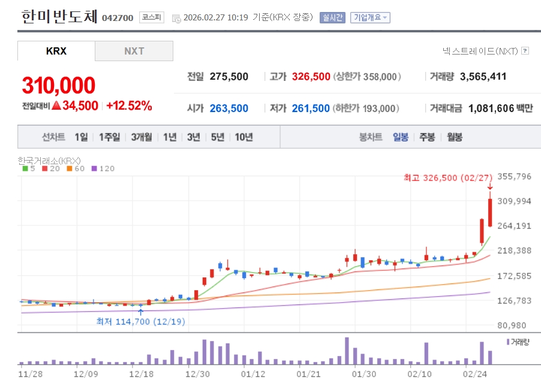Open the 기업개요 company overview dropdown
The height and width of the screenshot is (392, 541).
pos(370,17)
